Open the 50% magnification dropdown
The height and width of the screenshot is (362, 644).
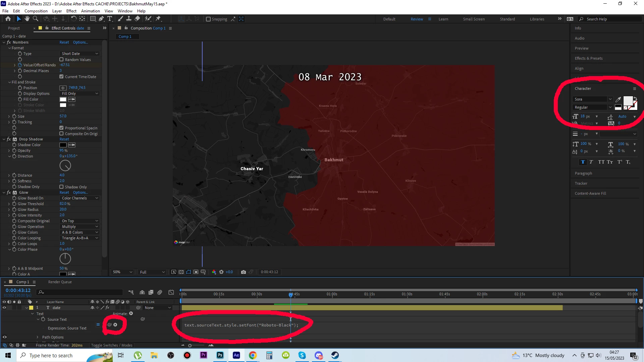122,272
